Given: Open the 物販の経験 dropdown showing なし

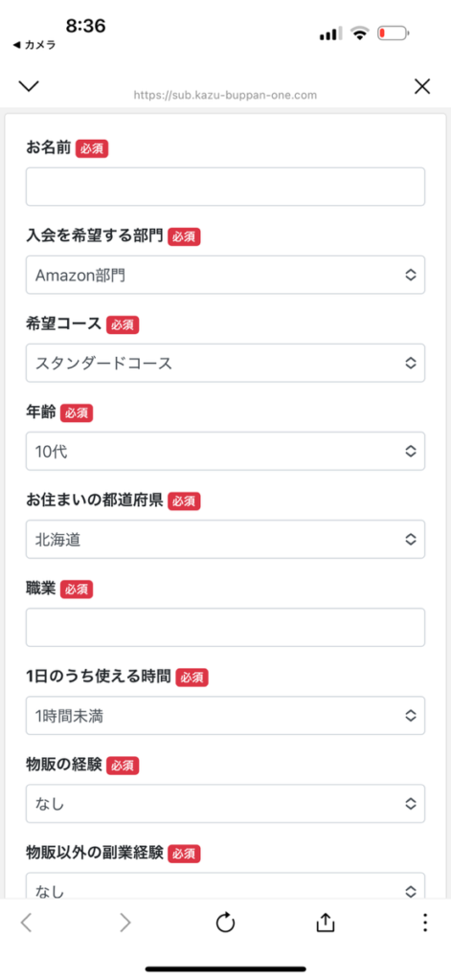Looking at the screenshot, I should pos(225,803).
